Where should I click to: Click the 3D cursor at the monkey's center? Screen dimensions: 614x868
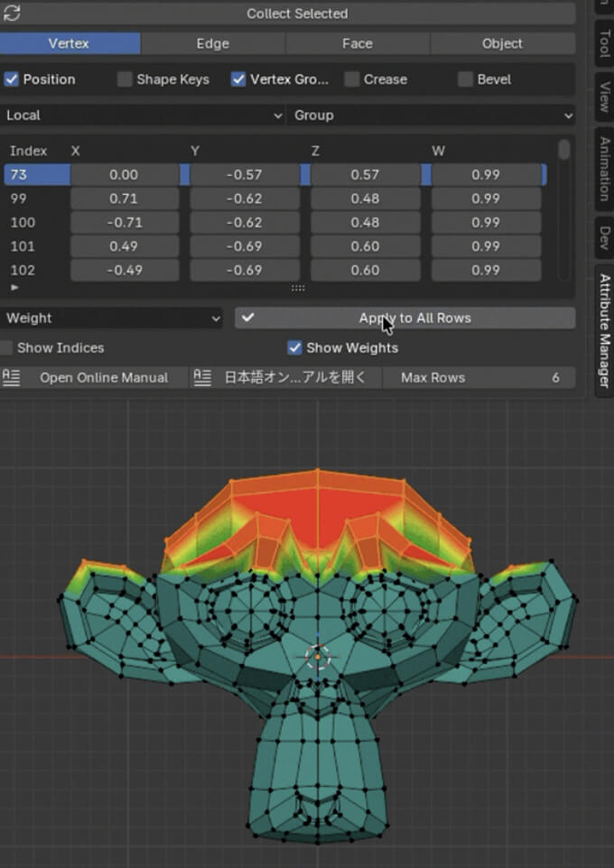tap(317, 656)
